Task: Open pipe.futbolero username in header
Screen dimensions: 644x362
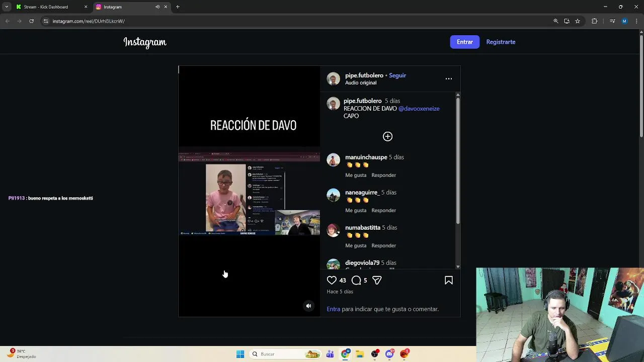Action: click(x=364, y=75)
